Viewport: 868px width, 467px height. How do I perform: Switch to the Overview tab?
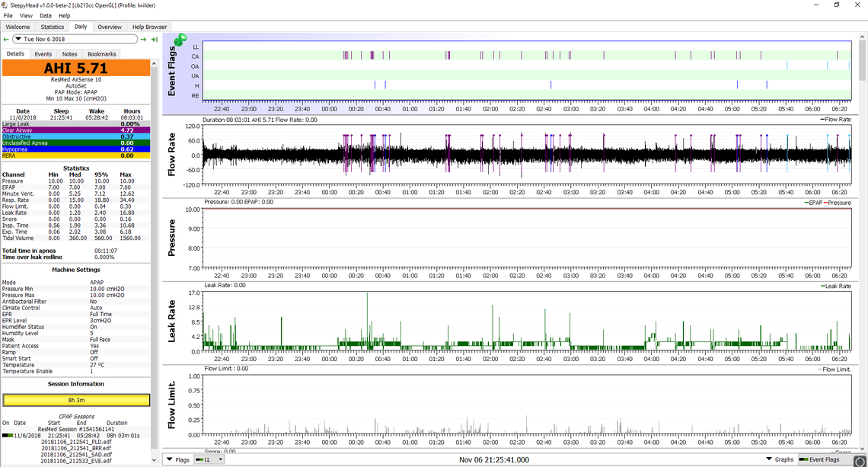[109, 27]
